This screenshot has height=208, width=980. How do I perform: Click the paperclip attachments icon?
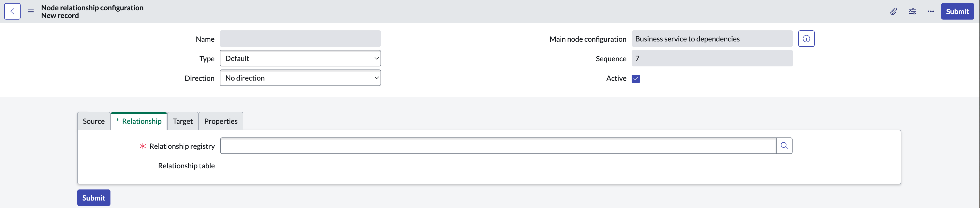pyautogui.click(x=893, y=11)
